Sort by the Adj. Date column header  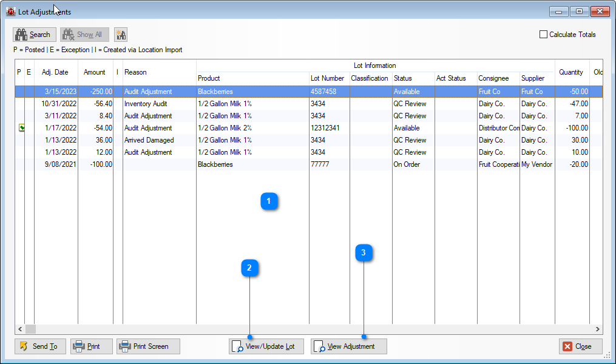click(55, 72)
